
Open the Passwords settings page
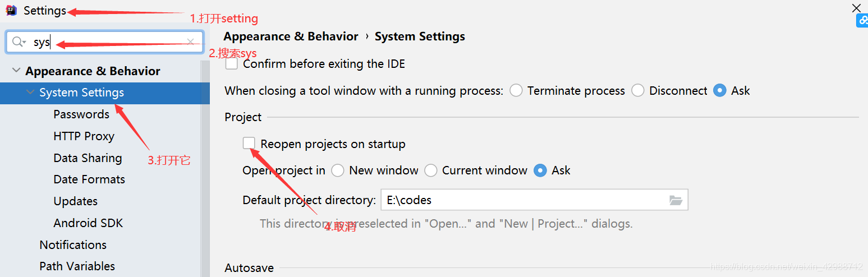tap(81, 114)
